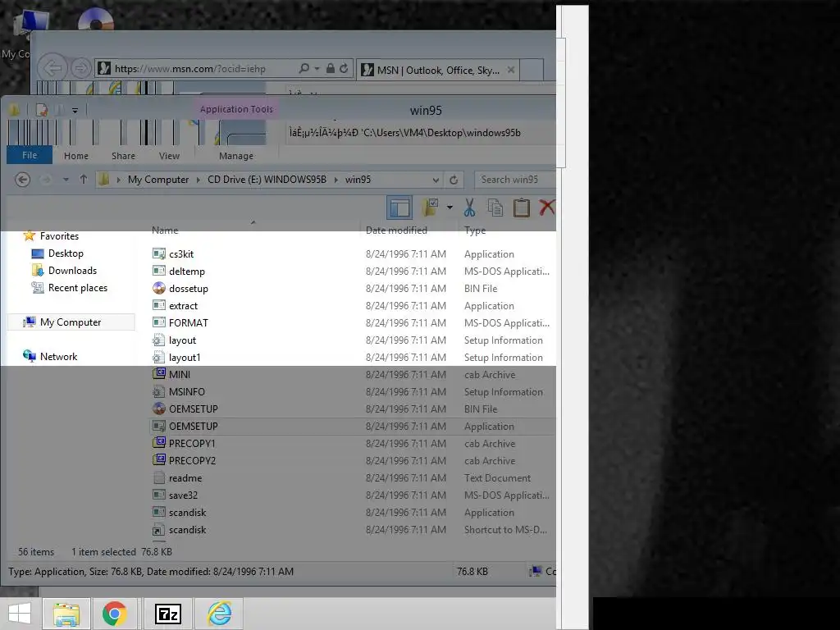Sort by the Type column header
Viewport: 840px width, 630px height.
[x=475, y=231]
